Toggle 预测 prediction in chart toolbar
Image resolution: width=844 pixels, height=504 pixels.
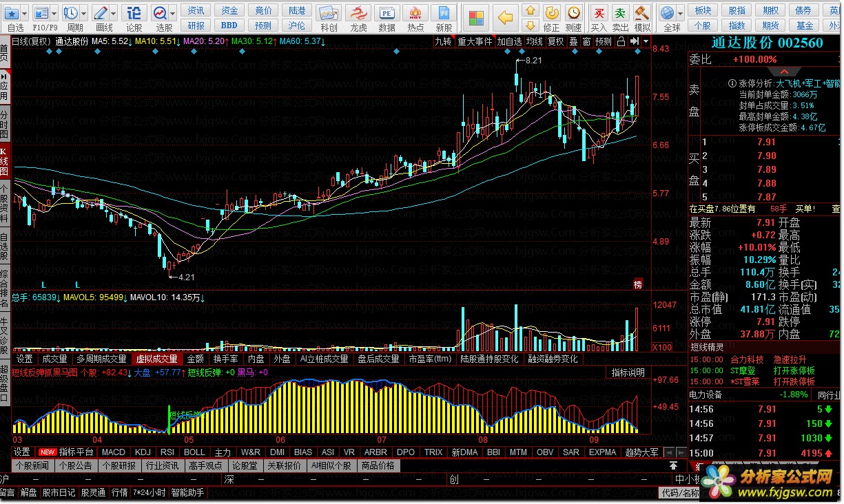pyautogui.click(x=604, y=41)
